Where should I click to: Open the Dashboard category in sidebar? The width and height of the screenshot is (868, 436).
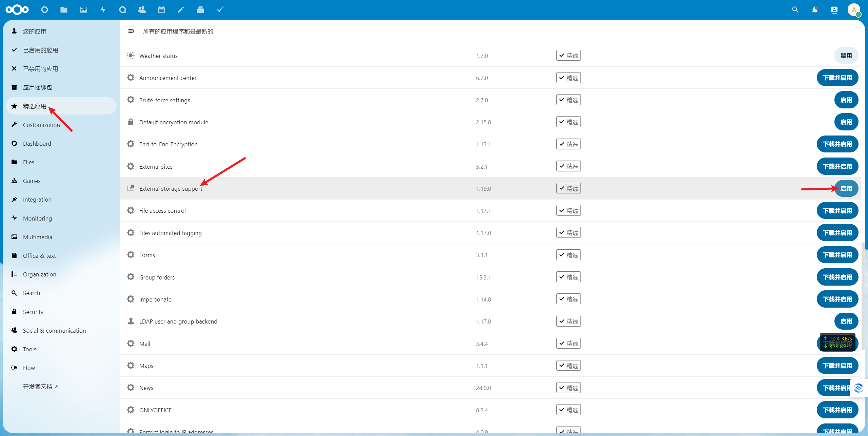pyautogui.click(x=61, y=143)
